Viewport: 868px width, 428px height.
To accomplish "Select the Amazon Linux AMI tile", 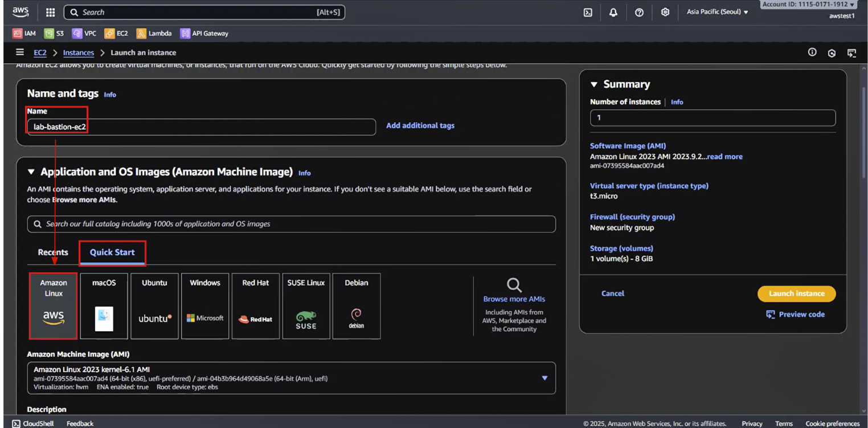I will click(x=54, y=306).
